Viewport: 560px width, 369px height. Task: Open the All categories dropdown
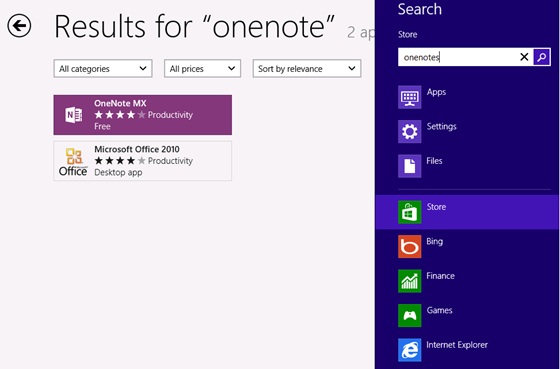pyautogui.click(x=103, y=69)
